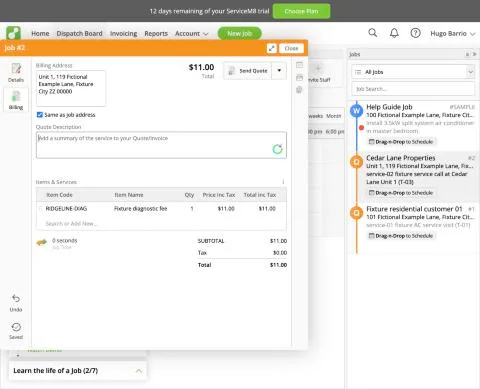The height and width of the screenshot is (389, 480).
Task: Click the Choose Plan button
Action: point(301,11)
